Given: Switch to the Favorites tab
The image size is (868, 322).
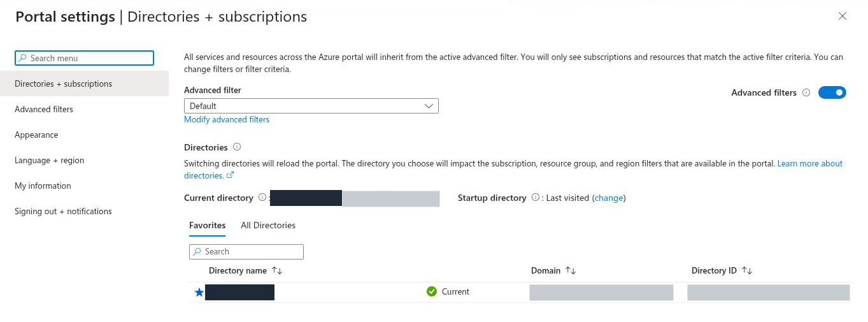Looking at the screenshot, I should click(x=207, y=225).
